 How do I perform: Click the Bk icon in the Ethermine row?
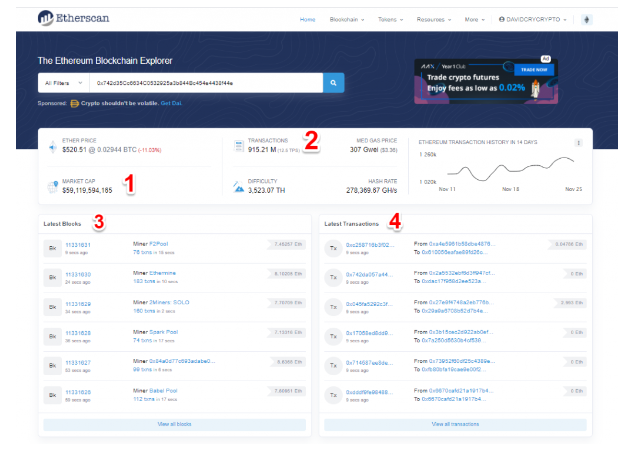click(52, 277)
